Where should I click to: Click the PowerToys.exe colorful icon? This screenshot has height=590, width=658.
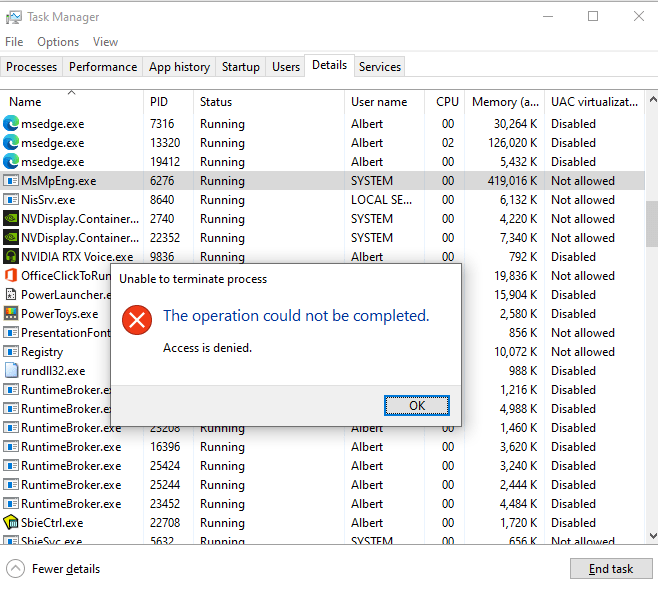pyautogui.click(x=11, y=313)
